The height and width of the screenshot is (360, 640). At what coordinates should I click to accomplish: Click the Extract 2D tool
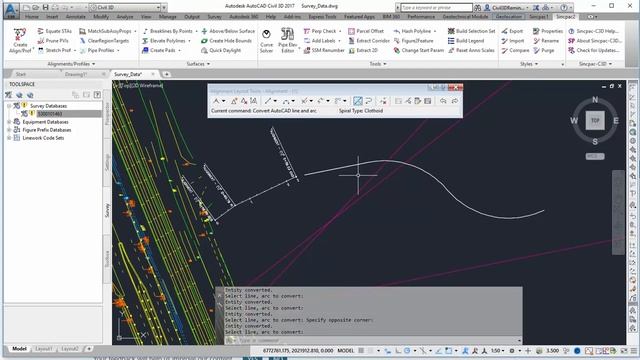pos(363,50)
